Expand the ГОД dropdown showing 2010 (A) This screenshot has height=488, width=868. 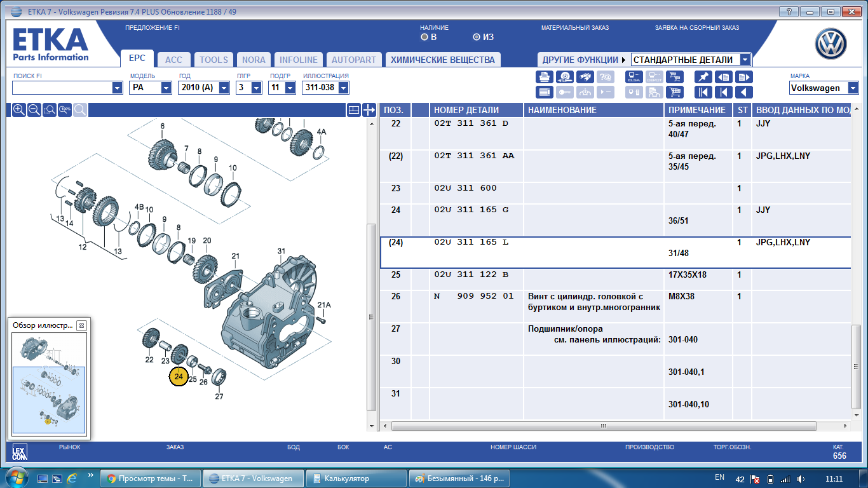pos(224,88)
